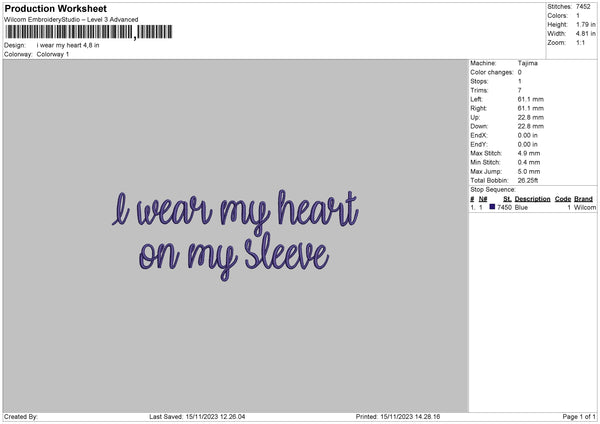Click the 'Printed: 15/11/2023' timestamp
This screenshot has height=424, width=600.
(x=398, y=417)
